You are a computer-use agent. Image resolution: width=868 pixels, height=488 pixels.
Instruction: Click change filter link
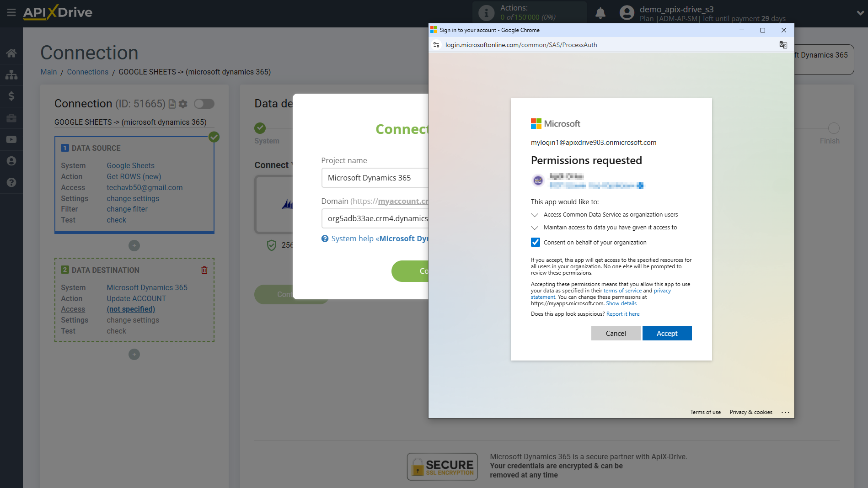tap(127, 209)
